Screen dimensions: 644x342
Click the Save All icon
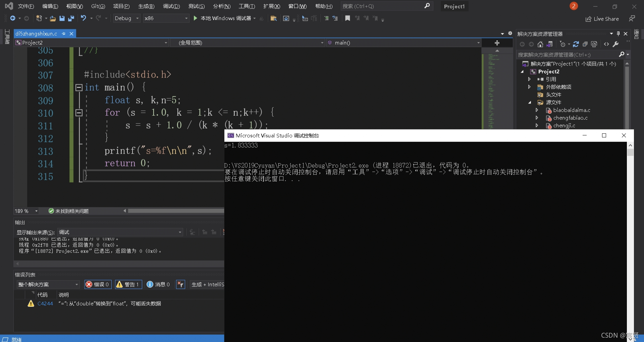[71, 18]
